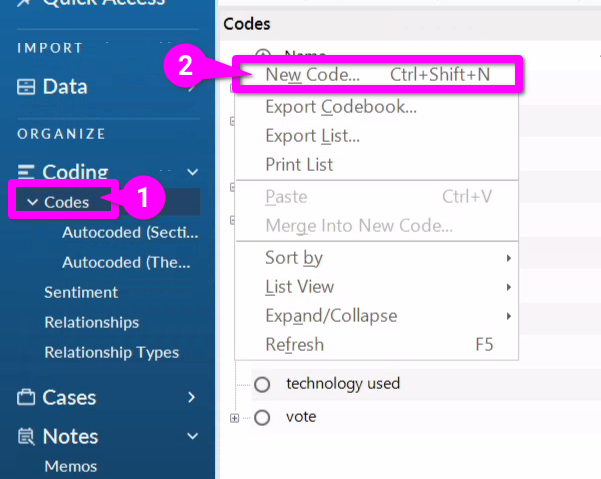Open the Expand/Collapse submenu
This screenshot has height=479, width=601.
(331, 316)
